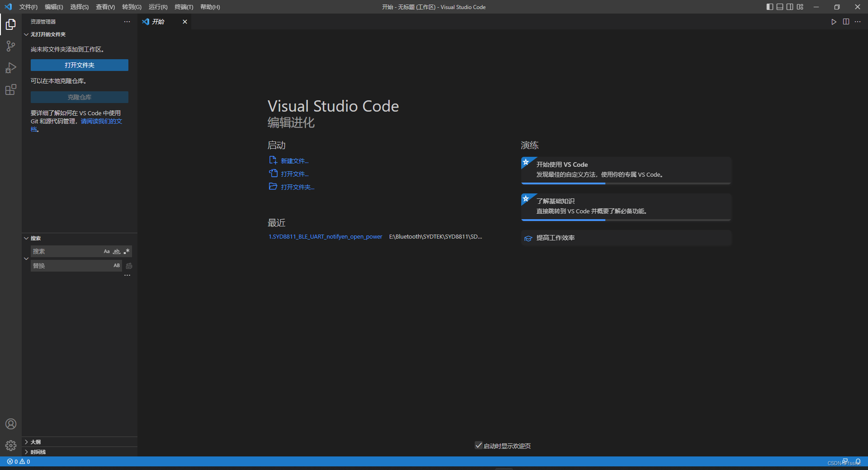Select the 开始 editor tab

tap(165, 22)
